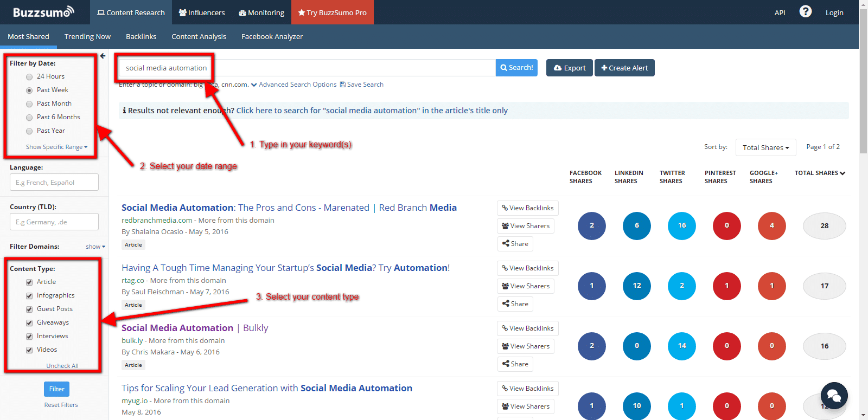Uncheck the Guest Posts content type

(29, 309)
